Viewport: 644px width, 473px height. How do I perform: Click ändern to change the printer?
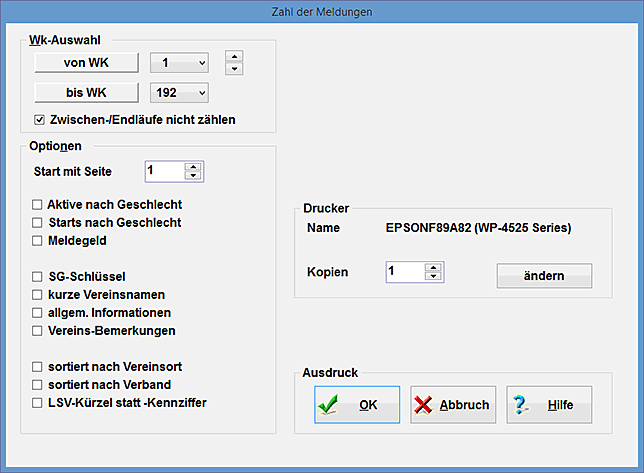click(544, 275)
